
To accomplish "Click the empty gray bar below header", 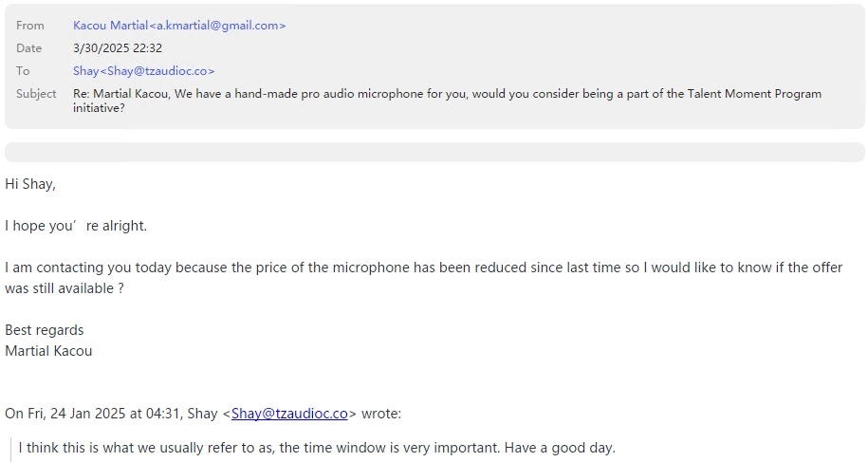I will click(434, 152).
